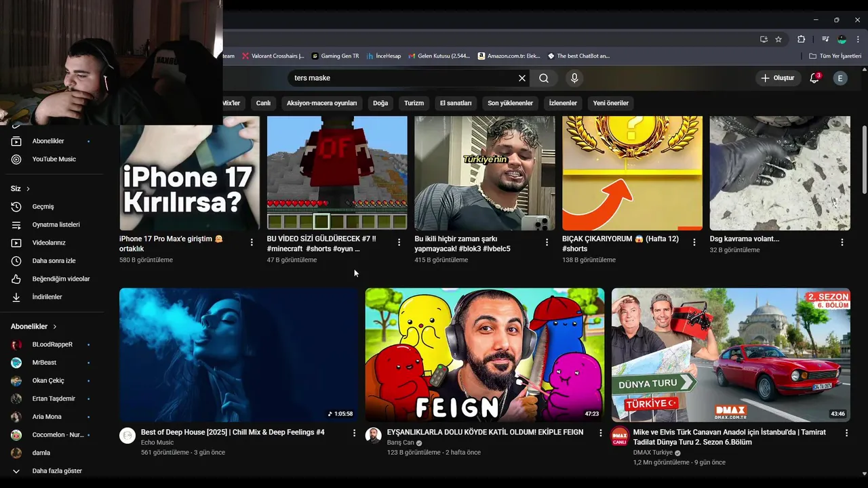Click the Echo Music channel avatar
This screenshot has height=488, width=868.
click(127, 436)
